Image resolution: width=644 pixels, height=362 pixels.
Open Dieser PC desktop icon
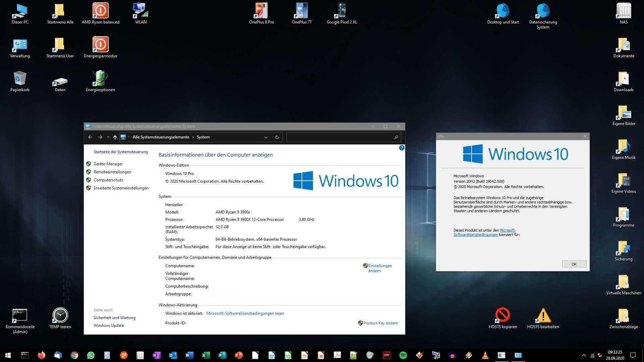click(x=20, y=14)
